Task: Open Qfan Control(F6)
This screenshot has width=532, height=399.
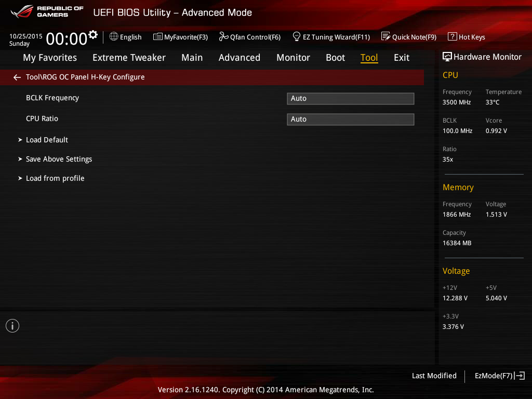Action: click(x=250, y=37)
